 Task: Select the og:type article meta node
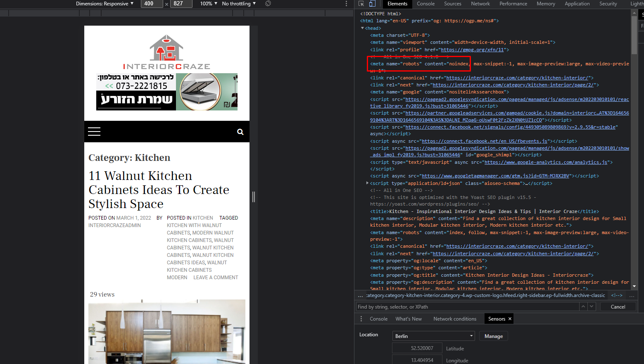click(x=428, y=268)
